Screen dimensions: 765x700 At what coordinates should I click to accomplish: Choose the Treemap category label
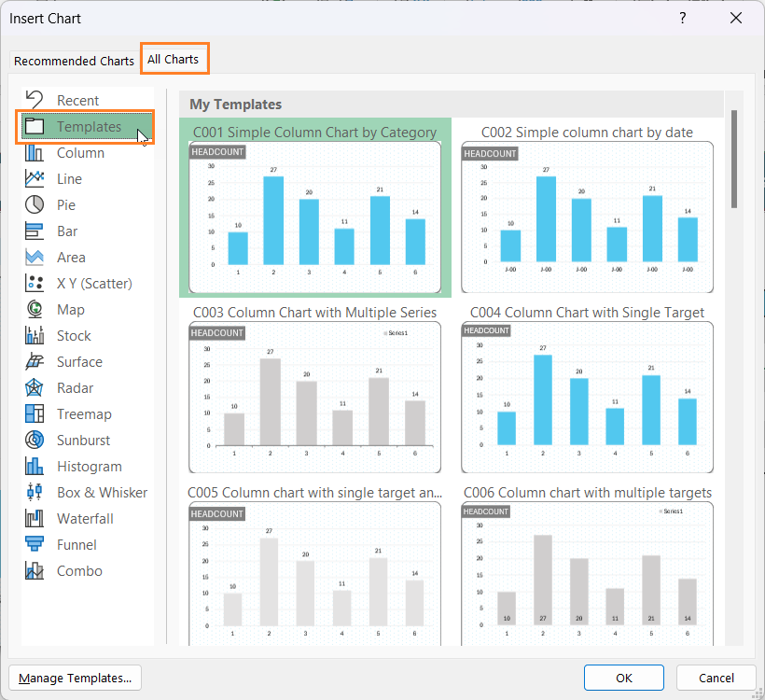[84, 414]
